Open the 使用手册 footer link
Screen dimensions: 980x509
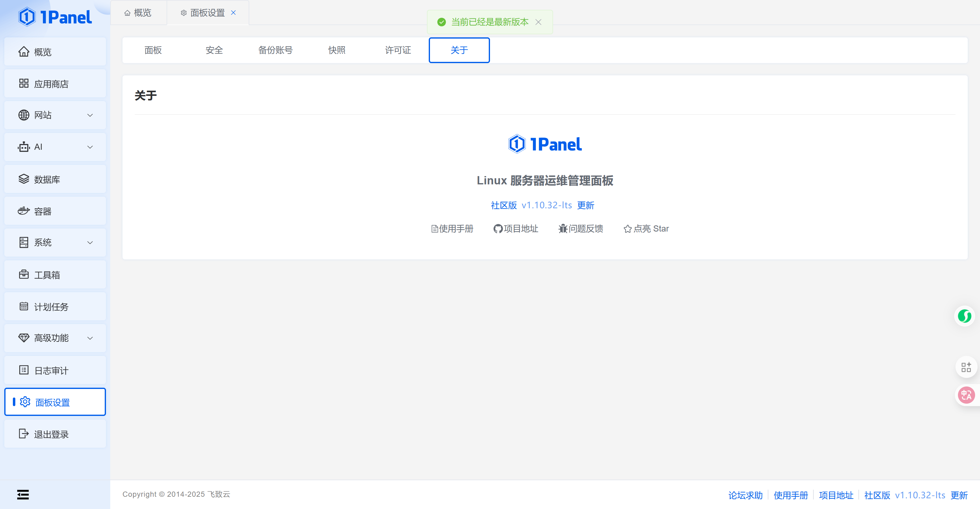(790, 495)
